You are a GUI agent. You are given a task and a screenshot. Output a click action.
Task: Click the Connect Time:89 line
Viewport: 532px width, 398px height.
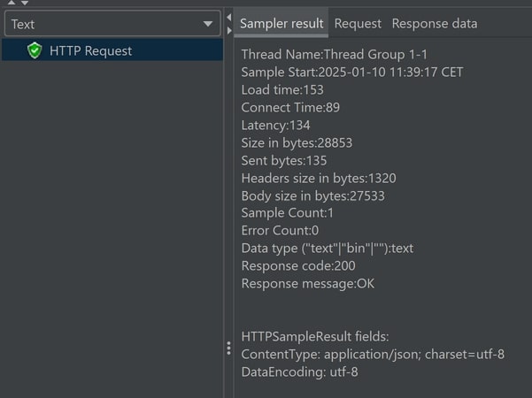pyautogui.click(x=290, y=108)
